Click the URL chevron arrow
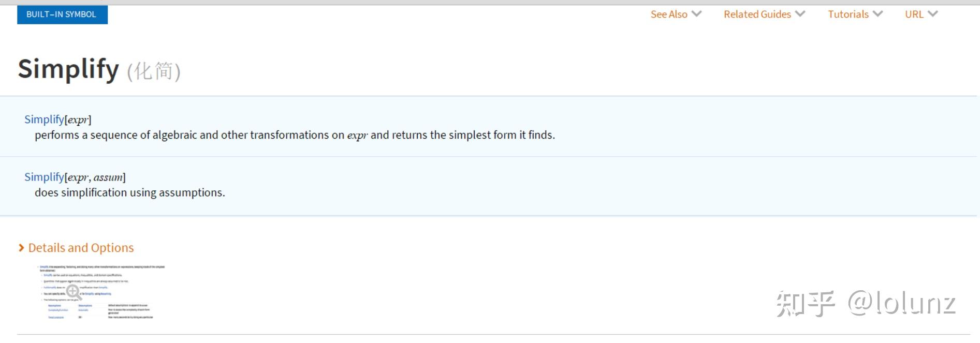The height and width of the screenshot is (343, 980). pos(933,14)
